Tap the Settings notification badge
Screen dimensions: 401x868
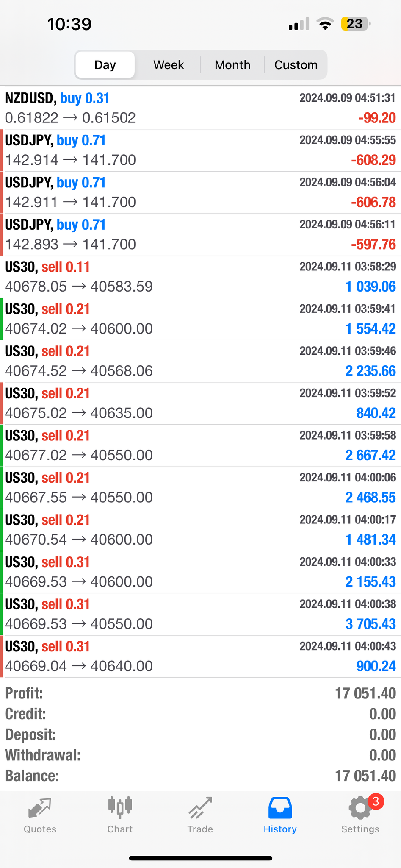coord(376,801)
